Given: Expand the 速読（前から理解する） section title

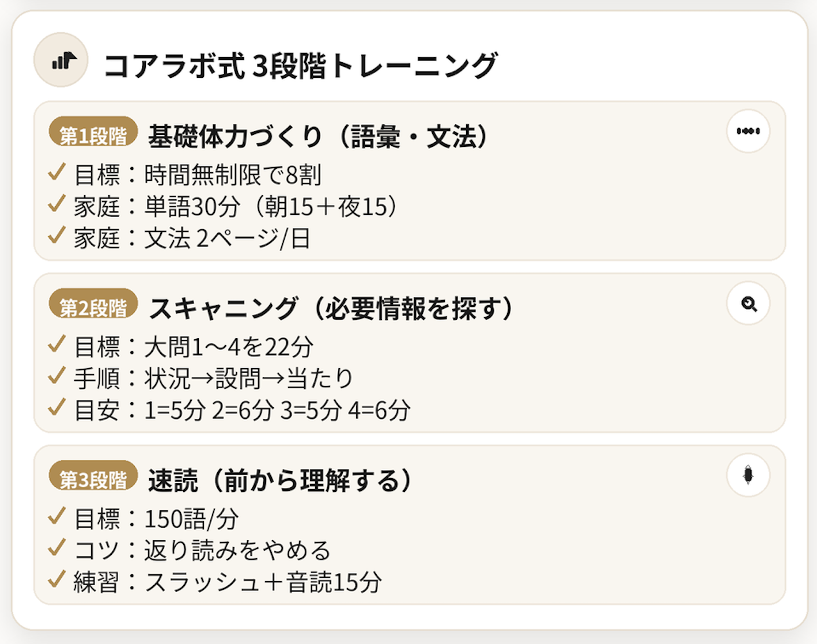Looking at the screenshot, I should [x=280, y=480].
